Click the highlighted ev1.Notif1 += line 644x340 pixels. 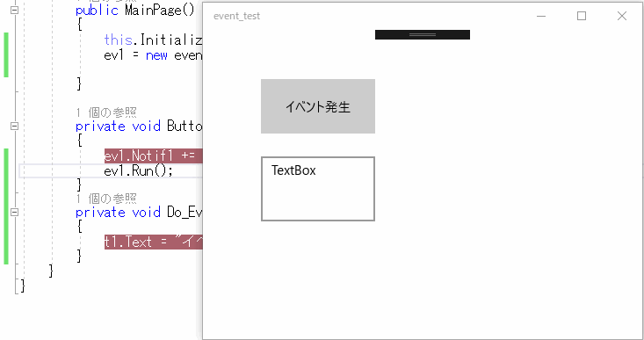[x=153, y=156]
